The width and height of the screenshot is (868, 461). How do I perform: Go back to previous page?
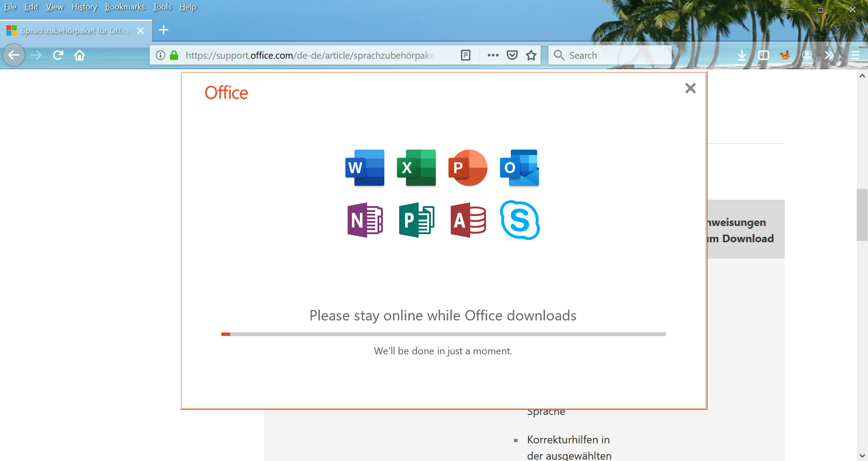(x=14, y=55)
